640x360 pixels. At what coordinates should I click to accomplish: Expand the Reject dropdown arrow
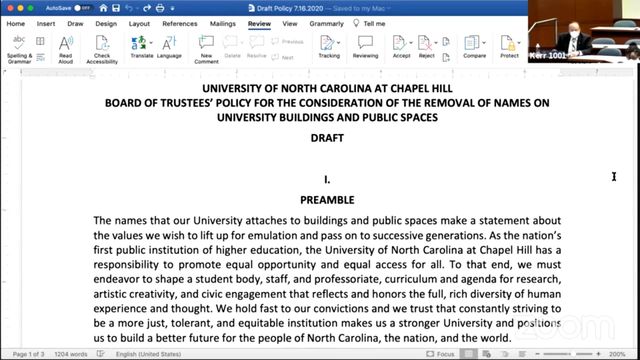pyautogui.click(x=436, y=43)
